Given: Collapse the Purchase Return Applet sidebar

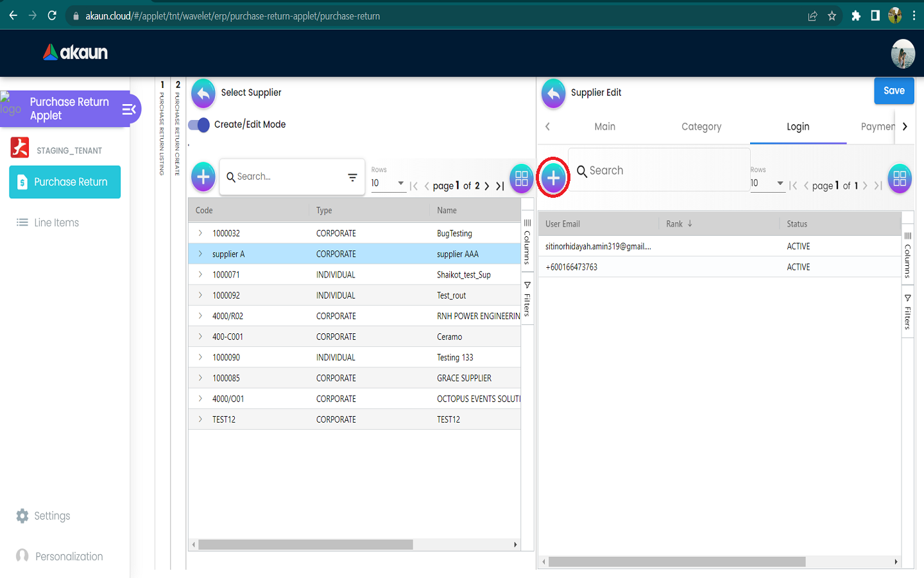Looking at the screenshot, I should pyautogui.click(x=129, y=109).
